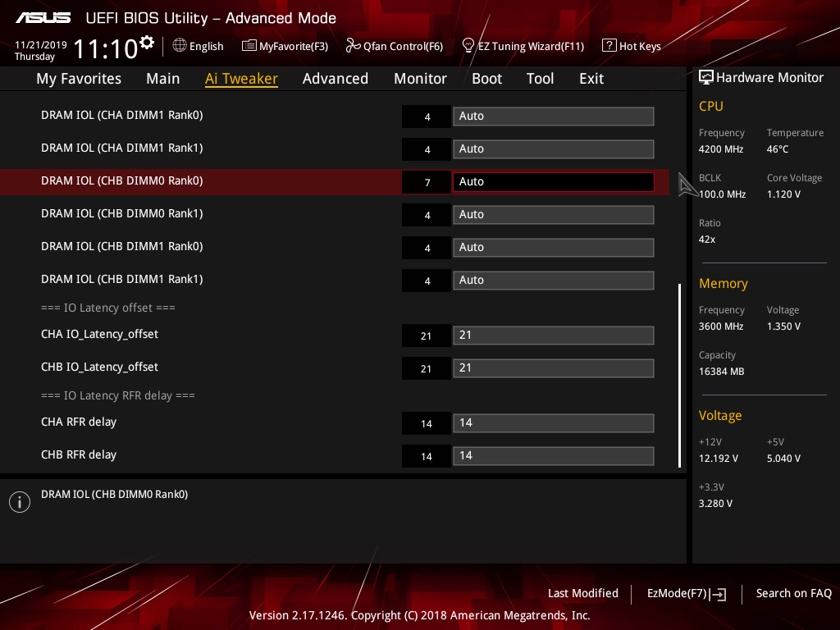Edit CHB DIMM1 Rank0 IOL field
This screenshot has width=840, height=630.
pos(554,248)
